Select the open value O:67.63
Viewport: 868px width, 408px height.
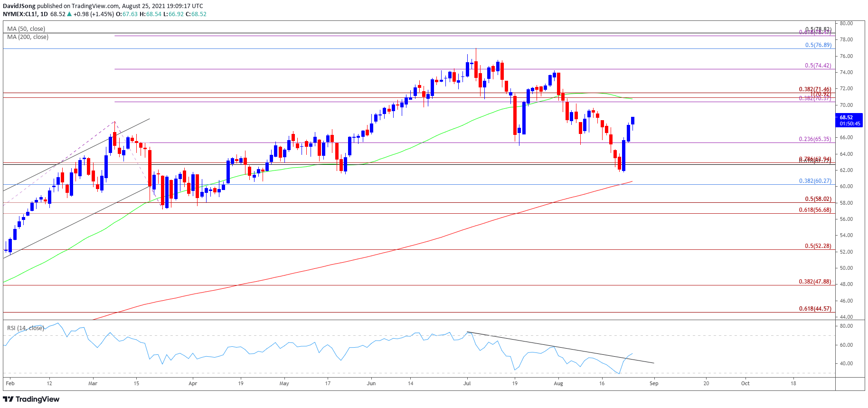127,14
